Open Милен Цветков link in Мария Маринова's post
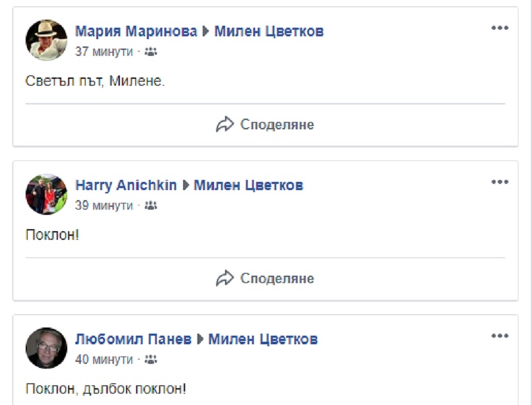Screen dimensions: 532x405 [x=269, y=31]
